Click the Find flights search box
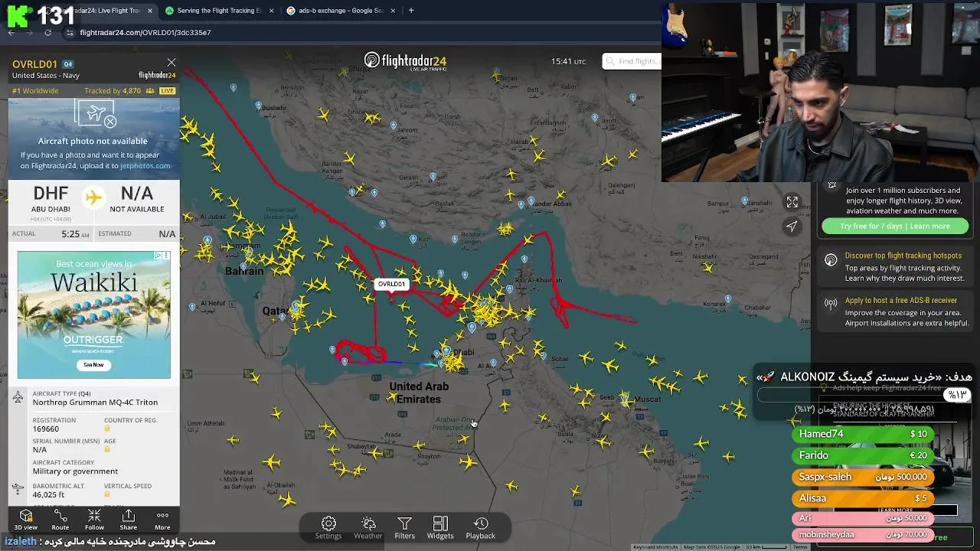This screenshot has height=551, width=980. click(x=632, y=61)
